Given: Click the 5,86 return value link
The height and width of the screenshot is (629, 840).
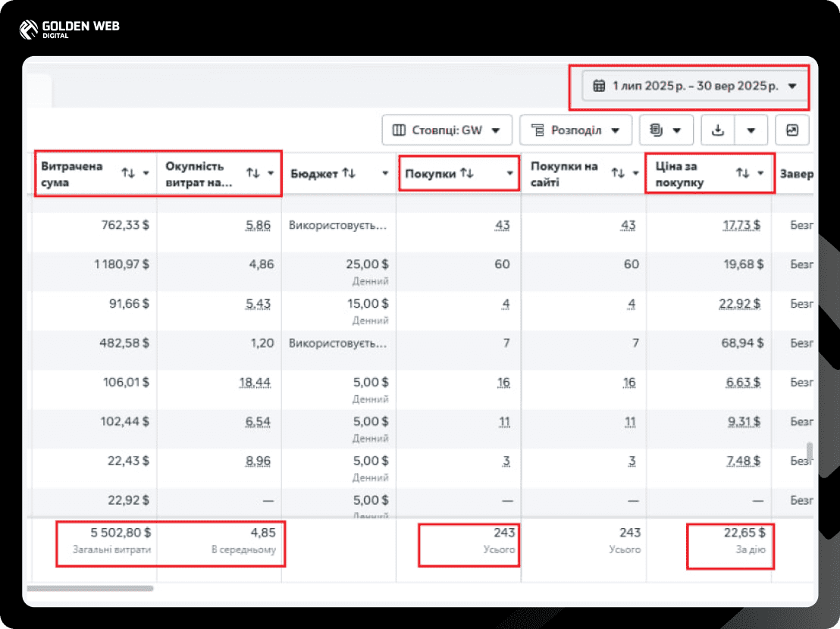Looking at the screenshot, I should point(259,225).
